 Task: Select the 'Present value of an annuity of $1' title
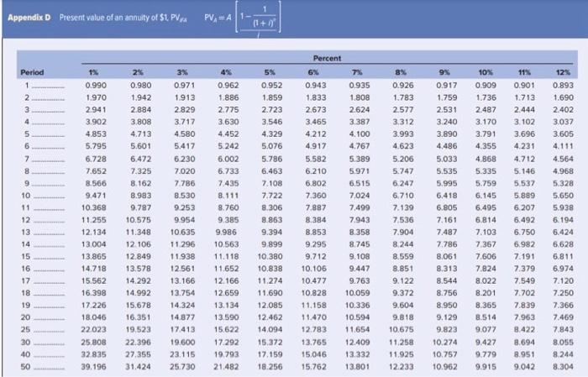coord(123,18)
